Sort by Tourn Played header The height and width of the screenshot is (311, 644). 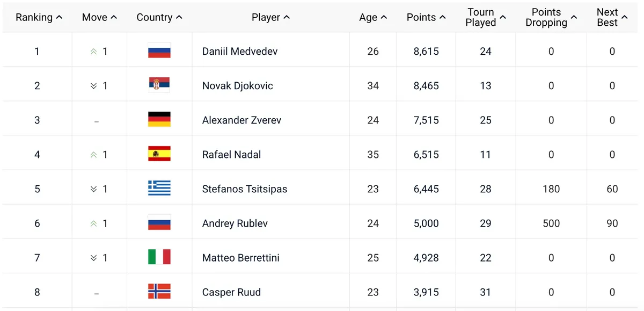(x=486, y=17)
